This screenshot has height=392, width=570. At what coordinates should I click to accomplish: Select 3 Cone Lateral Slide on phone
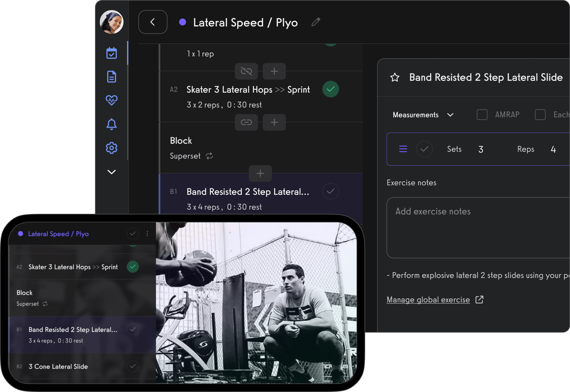58,366
